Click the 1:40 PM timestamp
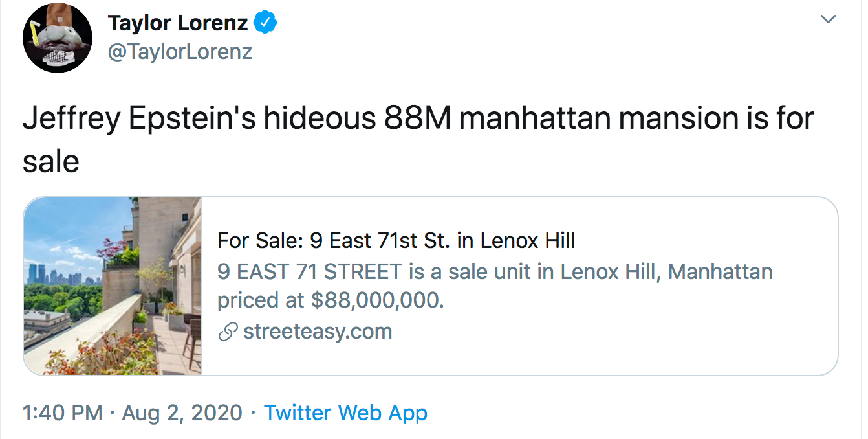This screenshot has width=868, height=439. 62,412
